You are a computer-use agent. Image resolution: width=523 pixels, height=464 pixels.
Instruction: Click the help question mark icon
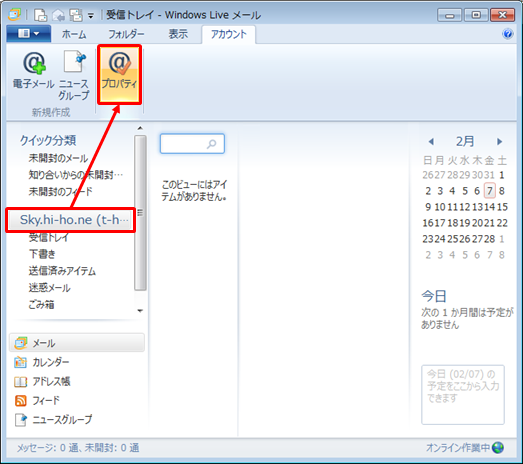point(508,34)
